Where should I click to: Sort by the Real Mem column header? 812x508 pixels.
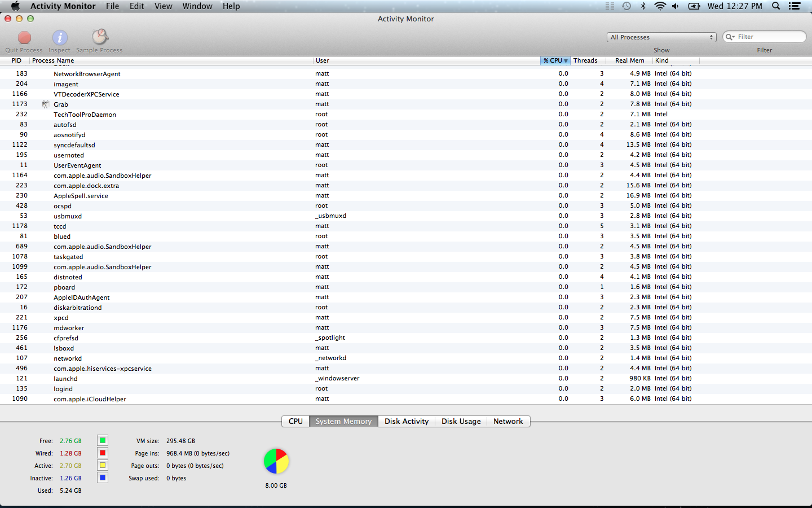coord(629,60)
